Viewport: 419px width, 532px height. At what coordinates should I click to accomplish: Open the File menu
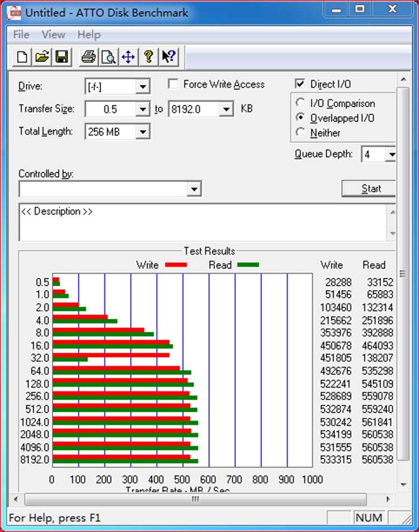(21, 35)
